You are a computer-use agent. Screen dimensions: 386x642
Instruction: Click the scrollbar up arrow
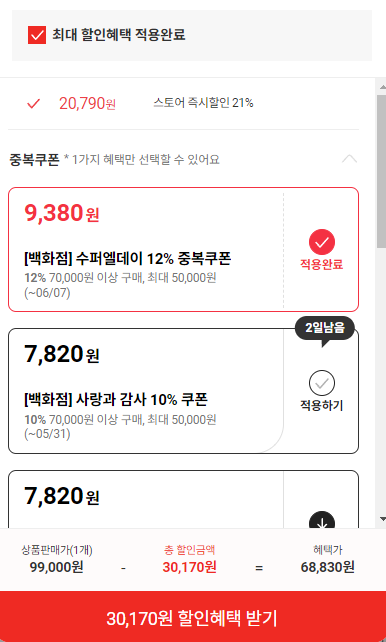382,87
